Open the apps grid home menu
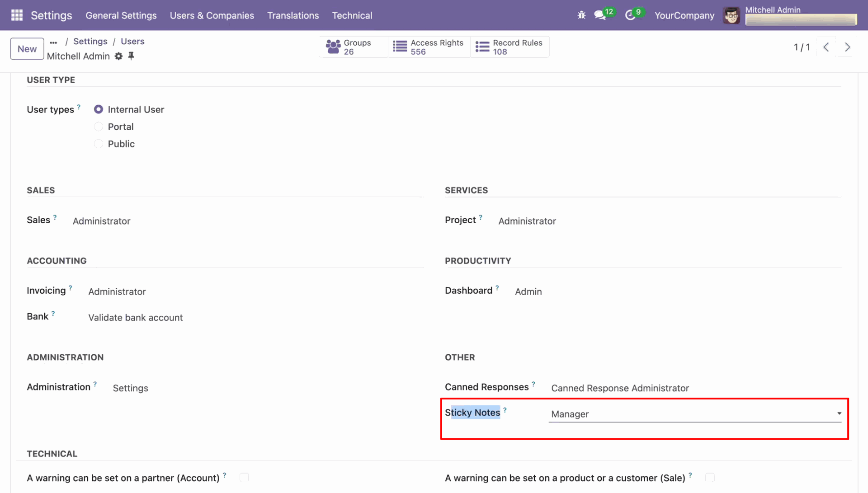The width and height of the screenshot is (868, 493). (17, 15)
